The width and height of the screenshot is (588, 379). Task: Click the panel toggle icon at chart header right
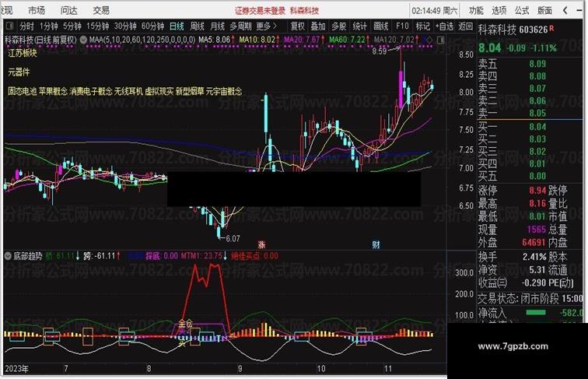pyautogui.click(x=441, y=40)
